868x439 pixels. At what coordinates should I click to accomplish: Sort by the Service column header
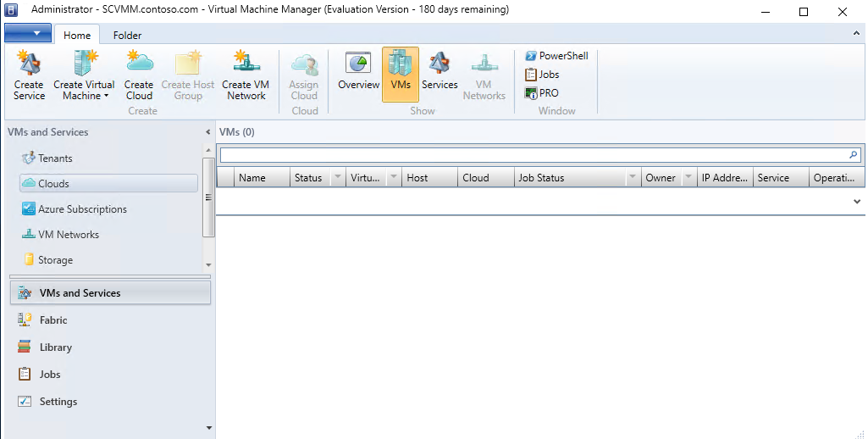click(x=781, y=178)
